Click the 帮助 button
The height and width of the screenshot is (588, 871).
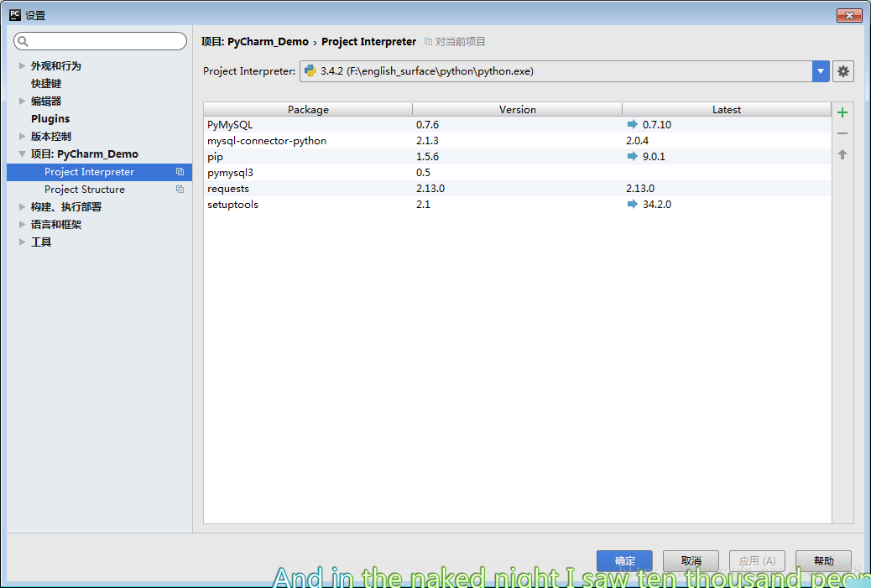pyautogui.click(x=823, y=561)
